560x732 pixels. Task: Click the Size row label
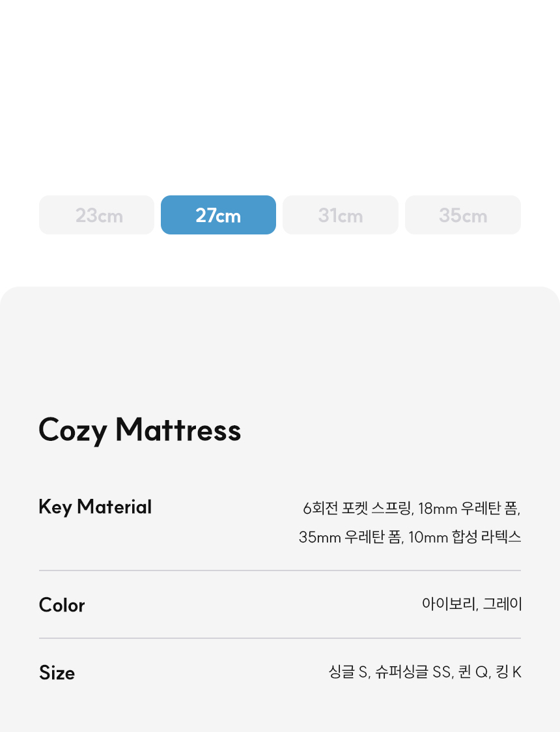pyautogui.click(x=57, y=673)
